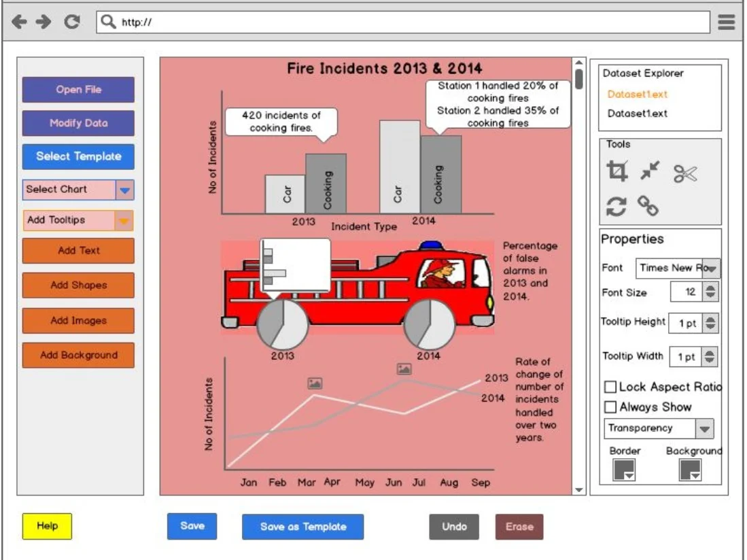Image resolution: width=747 pixels, height=560 pixels.
Task: Open the Add Tooltips dropdown
Action: (77, 220)
